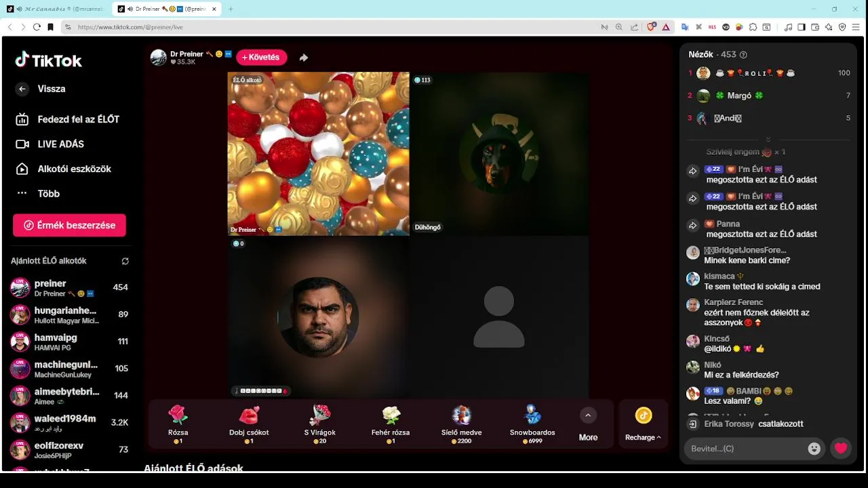This screenshot has width=868, height=488.
Task: Click the + Követés follow button
Action: point(262,58)
